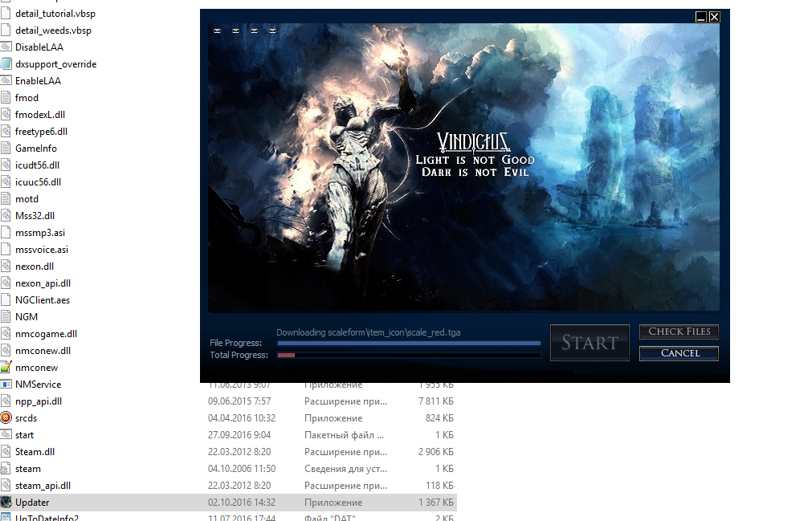Click the nmconew icon with green checkmark
The width and height of the screenshot is (812, 521).
click(6, 368)
